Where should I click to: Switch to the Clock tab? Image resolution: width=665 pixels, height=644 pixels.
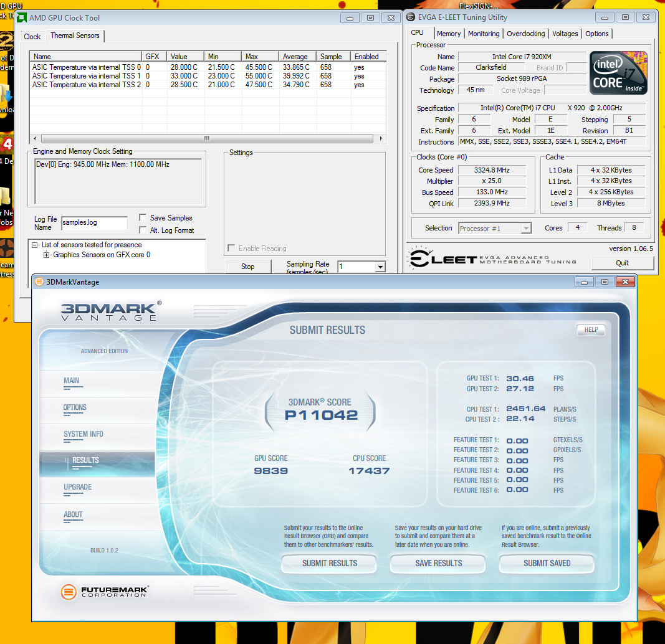click(32, 37)
